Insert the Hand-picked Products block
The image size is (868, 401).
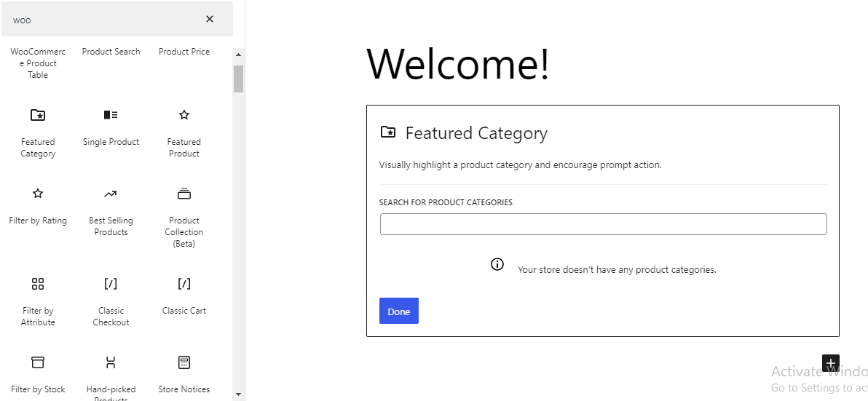[x=111, y=374]
